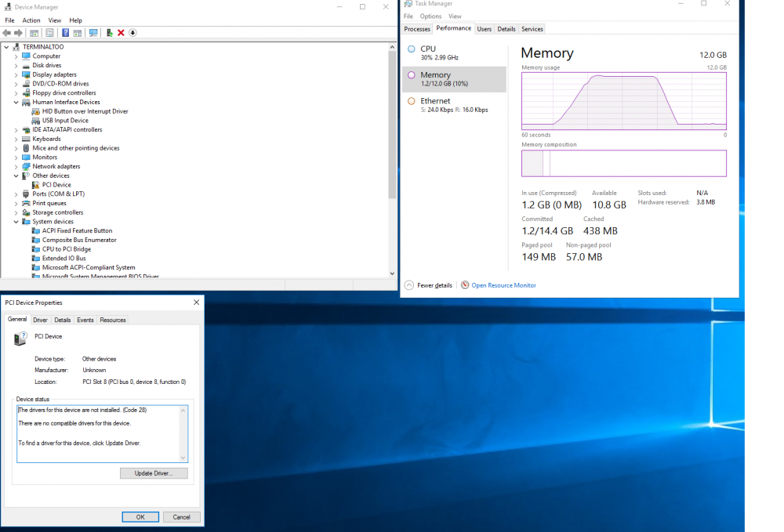
Task: Expand the Computer category
Action: 16,56
